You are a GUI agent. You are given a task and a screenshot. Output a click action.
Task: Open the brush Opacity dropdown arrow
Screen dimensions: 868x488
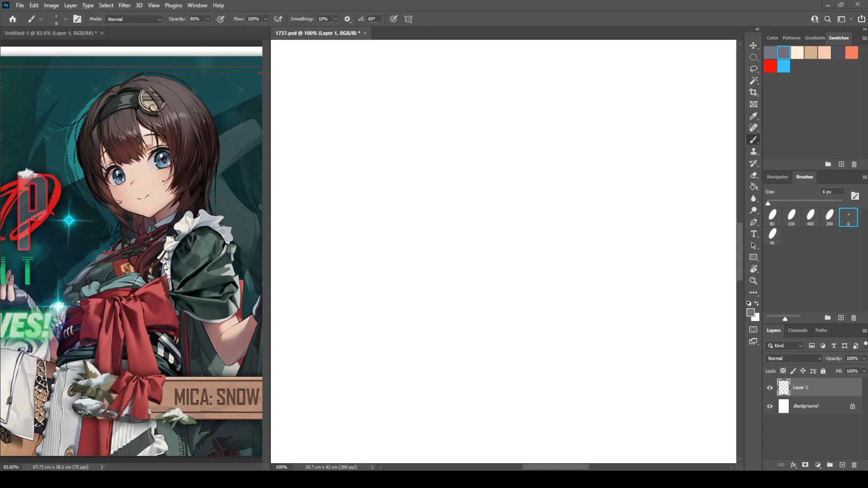point(208,19)
